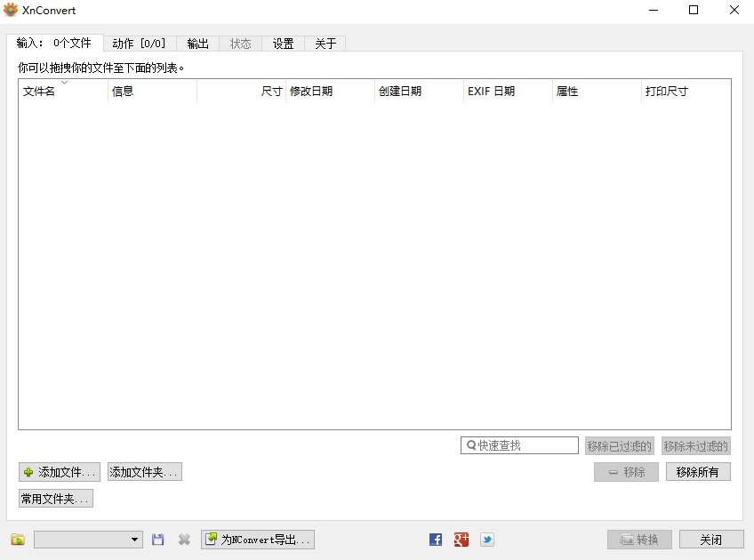Switch to the 动作 tab

click(139, 43)
